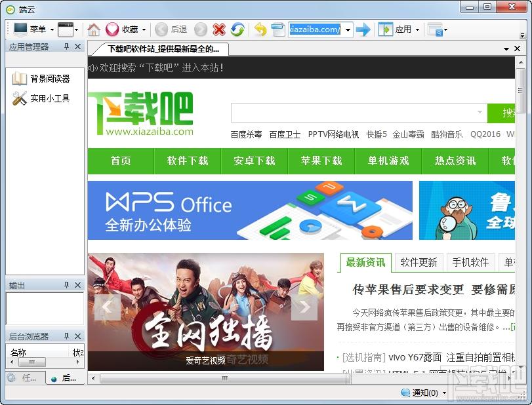Expand the 应用 dropdown arrow
This screenshot has width=532, height=405.
(417, 30)
